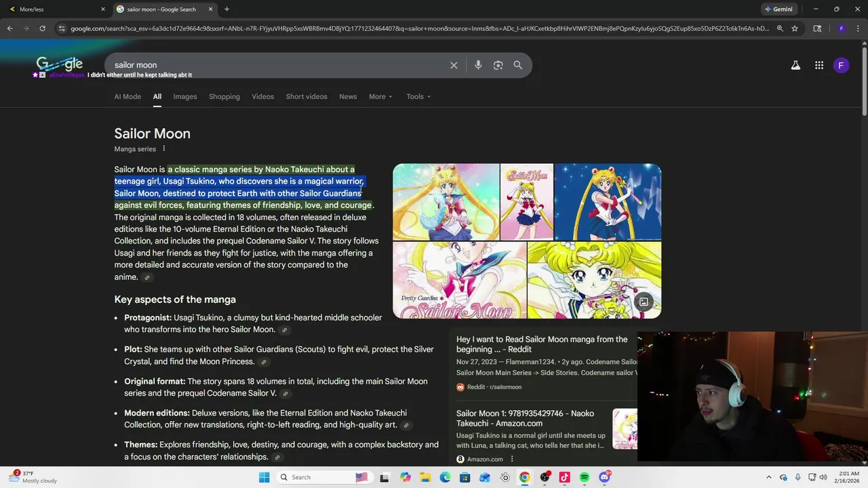The width and height of the screenshot is (868, 488).
Task: Open the weather widget showing 37°F
Action: (31, 477)
